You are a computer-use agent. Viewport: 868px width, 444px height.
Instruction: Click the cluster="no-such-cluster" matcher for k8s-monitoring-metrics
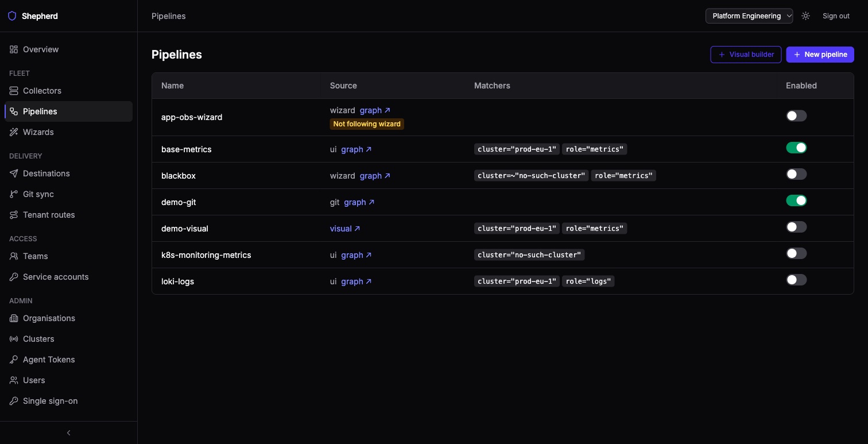coord(529,255)
